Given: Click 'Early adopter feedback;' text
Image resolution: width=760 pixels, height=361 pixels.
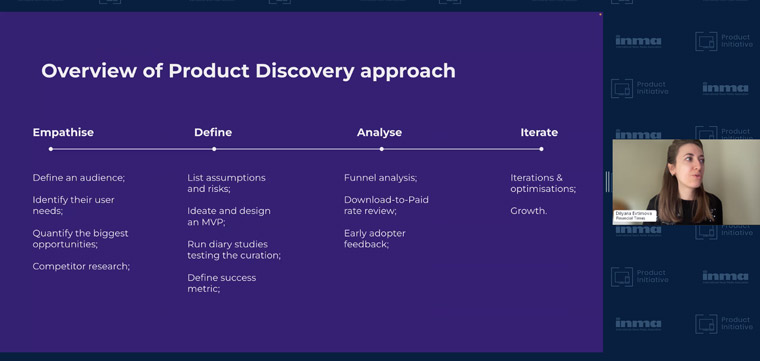Looking at the screenshot, I should (x=375, y=239).
